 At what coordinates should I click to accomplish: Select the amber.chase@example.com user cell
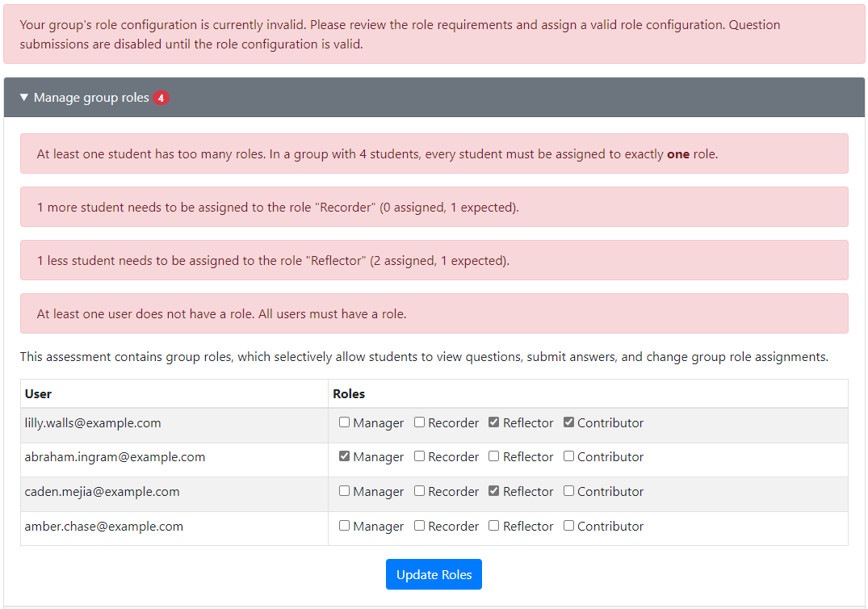(174, 529)
